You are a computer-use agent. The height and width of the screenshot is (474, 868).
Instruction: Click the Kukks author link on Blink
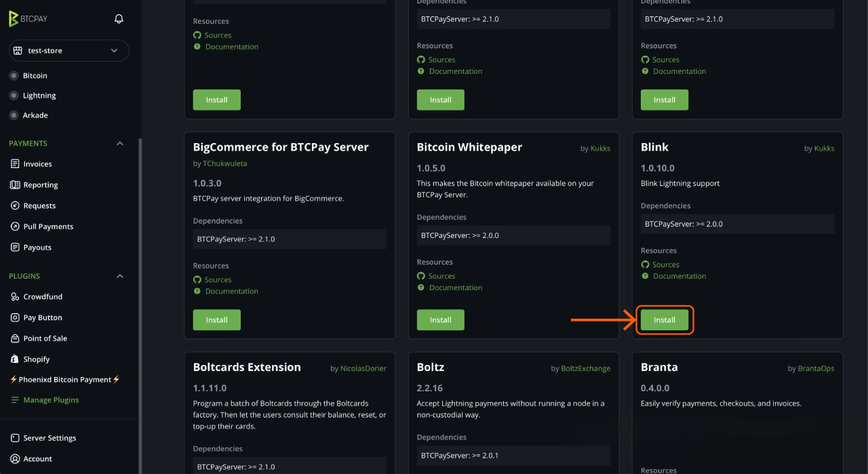tap(823, 148)
